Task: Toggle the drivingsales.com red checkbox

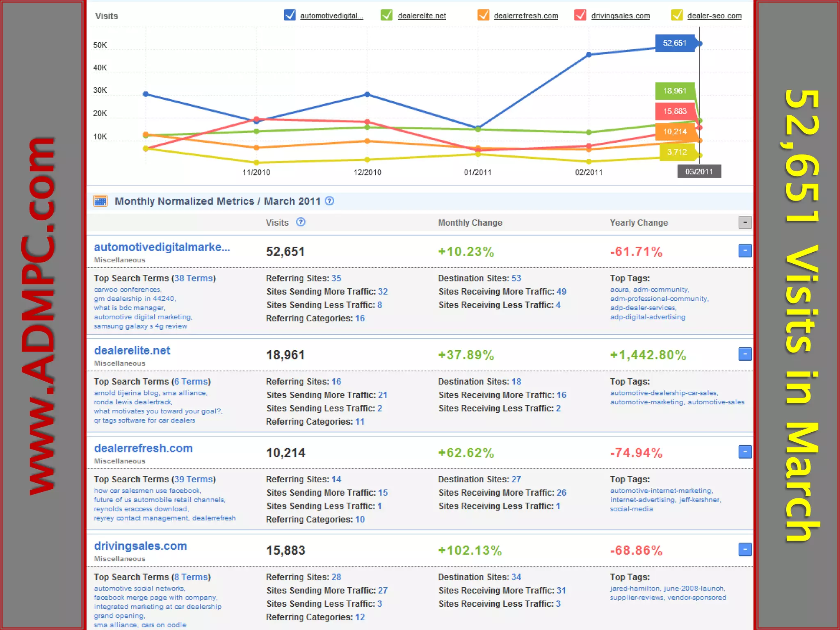Action: tap(580, 15)
